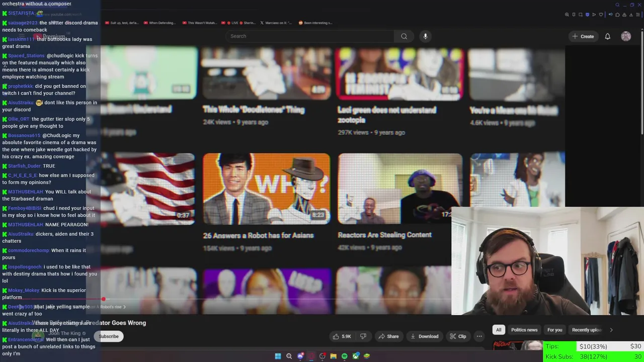Select the 'Recently uploaded' filter chip
The width and height of the screenshot is (644, 362).
pyautogui.click(x=586, y=330)
